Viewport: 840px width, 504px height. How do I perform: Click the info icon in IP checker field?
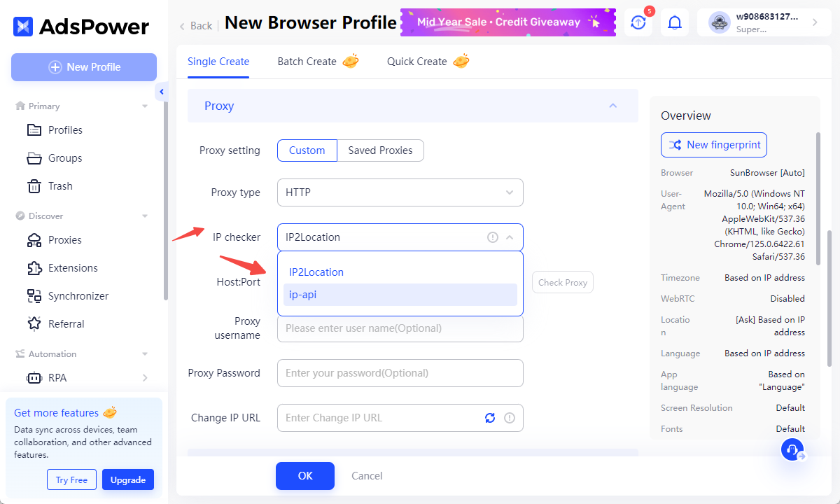pyautogui.click(x=493, y=237)
